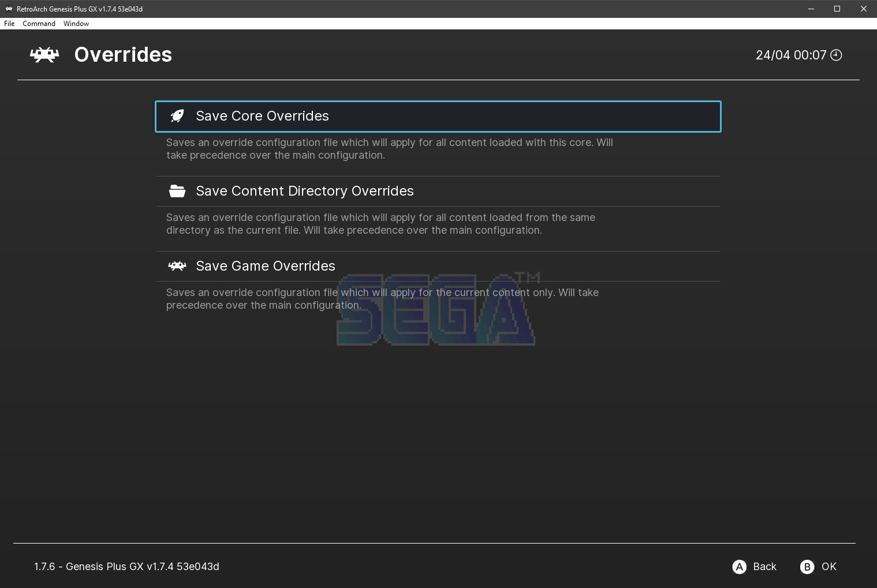Click the Save Core Overrides description text
This screenshot has width=877, height=588.
coord(390,149)
